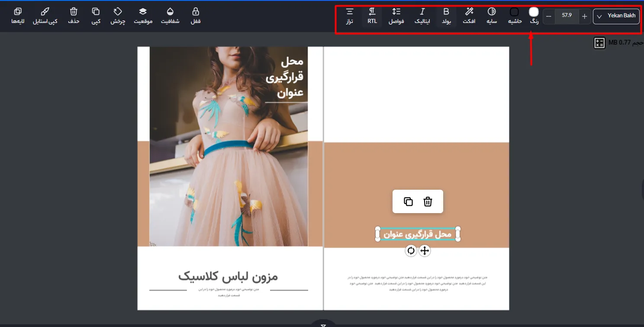Image resolution: width=644 pixels, height=327 pixels.
Task: Select the small description under مزون لباس کلاسیک
Action: (x=229, y=292)
